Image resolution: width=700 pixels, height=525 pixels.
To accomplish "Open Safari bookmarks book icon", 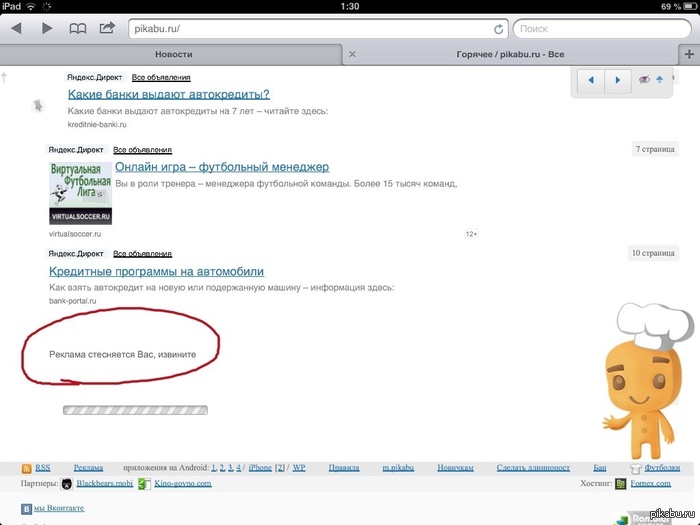I will [78, 29].
